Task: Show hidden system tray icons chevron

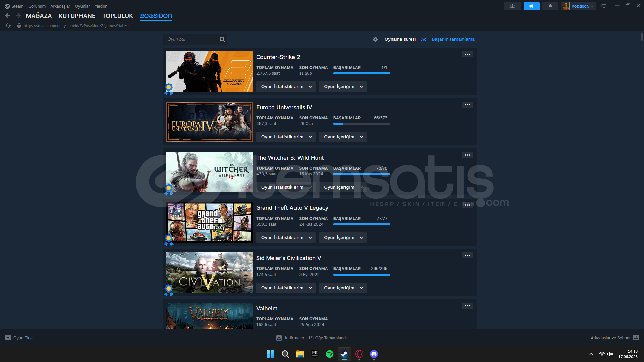Action: pyautogui.click(x=591, y=354)
